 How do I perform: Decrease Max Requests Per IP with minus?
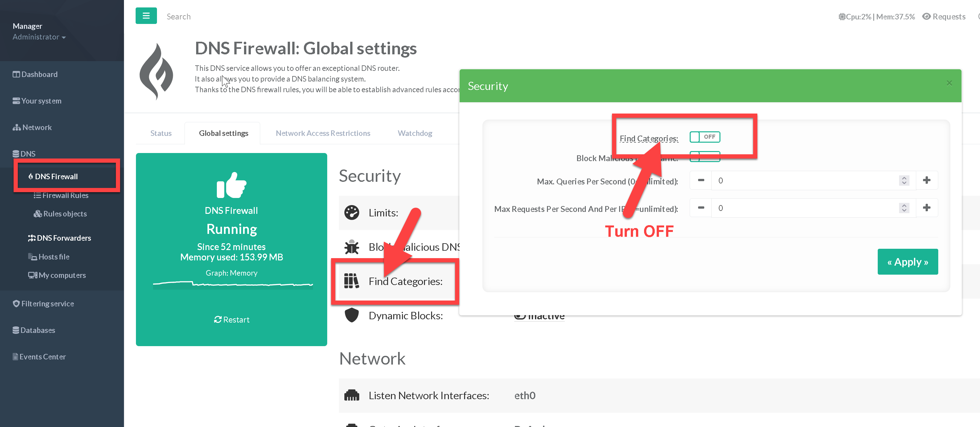(701, 208)
